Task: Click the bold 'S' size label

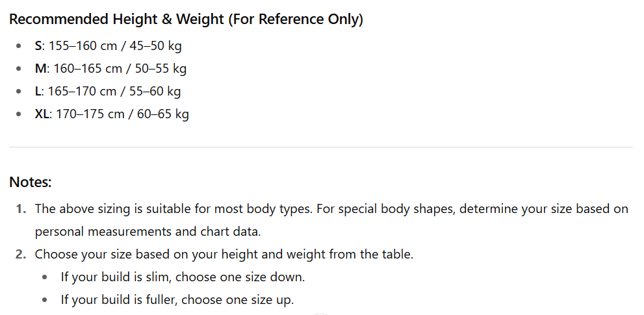Action: point(38,46)
